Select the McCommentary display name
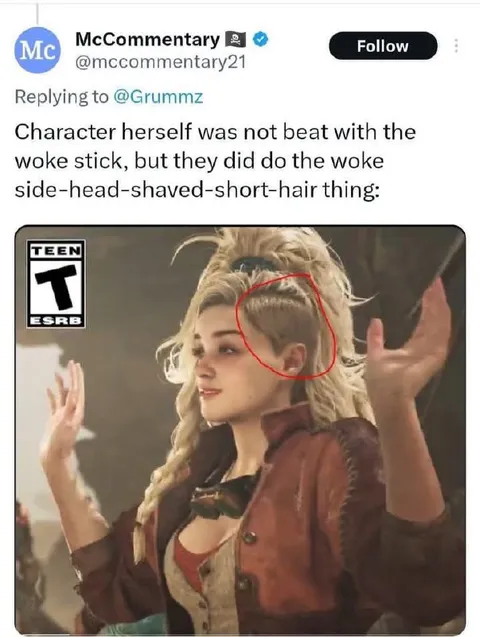Viewport: 480px width, 637px height. pos(147,39)
